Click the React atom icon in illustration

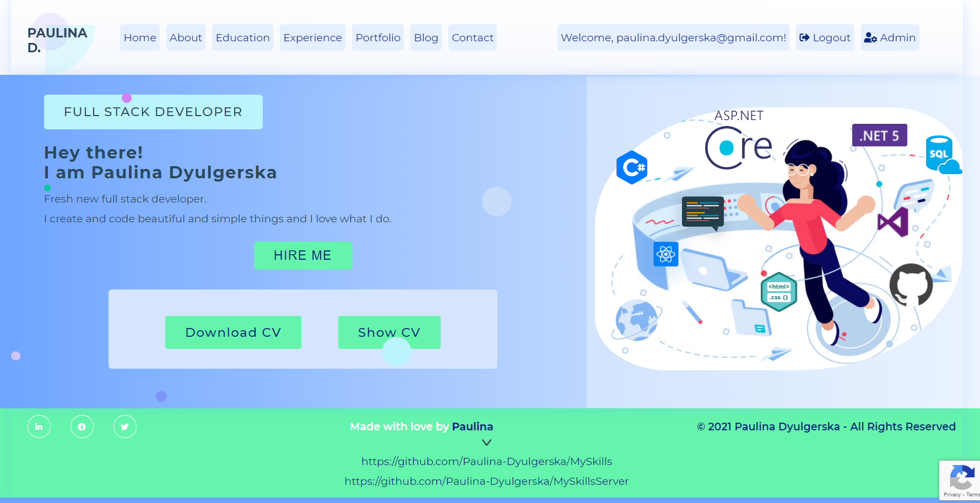(x=665, y=254)
